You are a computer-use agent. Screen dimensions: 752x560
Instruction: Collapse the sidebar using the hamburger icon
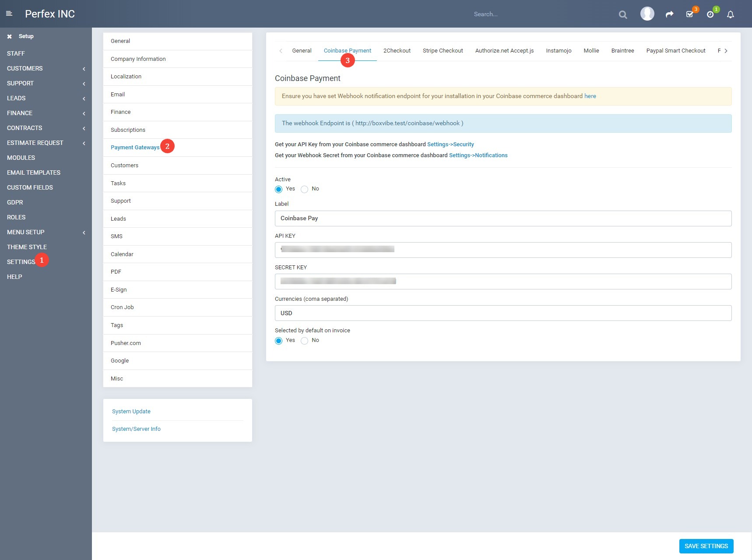coord(9,14)
